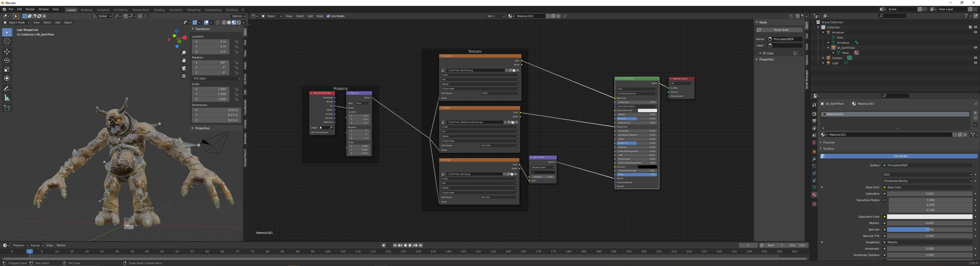Jump to the end frame with the playback control

421,246
